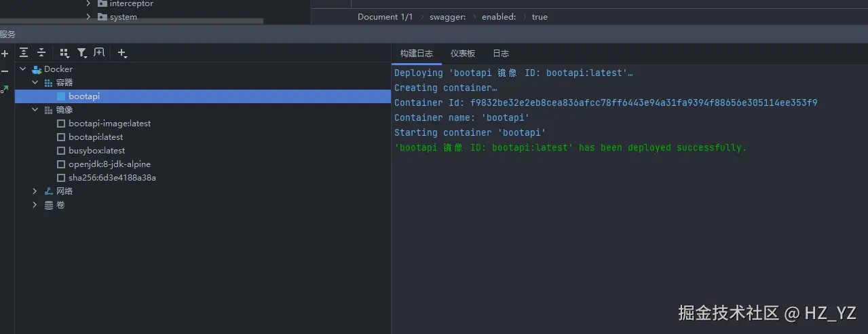This screenshot has width=868, height=334.
Task: Click the square icon beside bootapi-image:latest
Action: (x=61, y=124)
